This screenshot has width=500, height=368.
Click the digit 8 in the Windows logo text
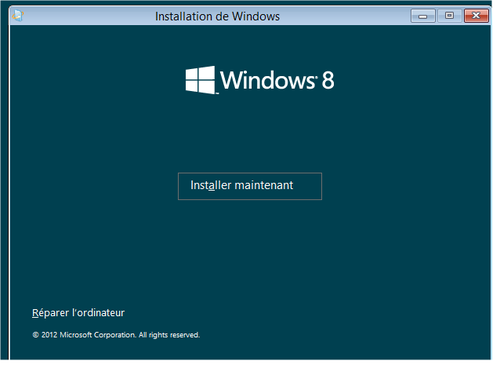328,80
